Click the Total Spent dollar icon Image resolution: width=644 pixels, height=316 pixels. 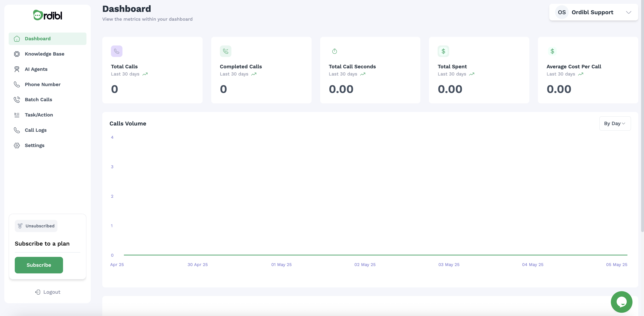pos(443,51)
